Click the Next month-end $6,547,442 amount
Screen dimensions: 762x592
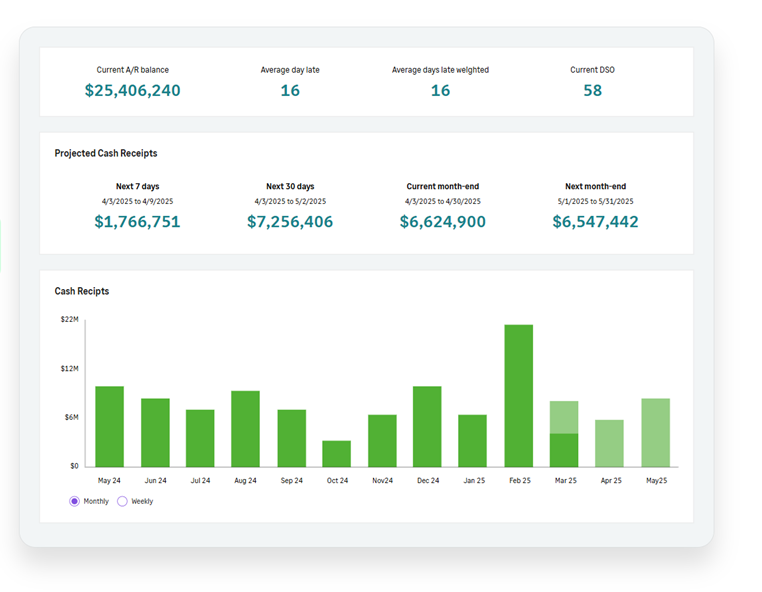595,222
